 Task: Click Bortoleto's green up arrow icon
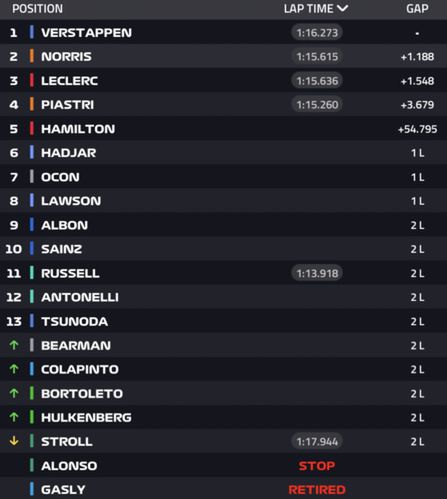(x=14, y=393)
